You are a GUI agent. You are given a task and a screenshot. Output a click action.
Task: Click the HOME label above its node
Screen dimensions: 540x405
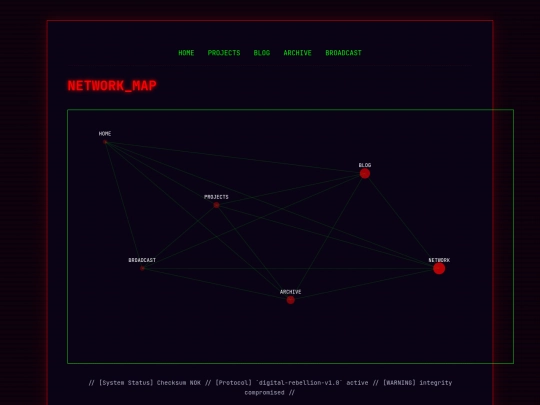point(105,134)
